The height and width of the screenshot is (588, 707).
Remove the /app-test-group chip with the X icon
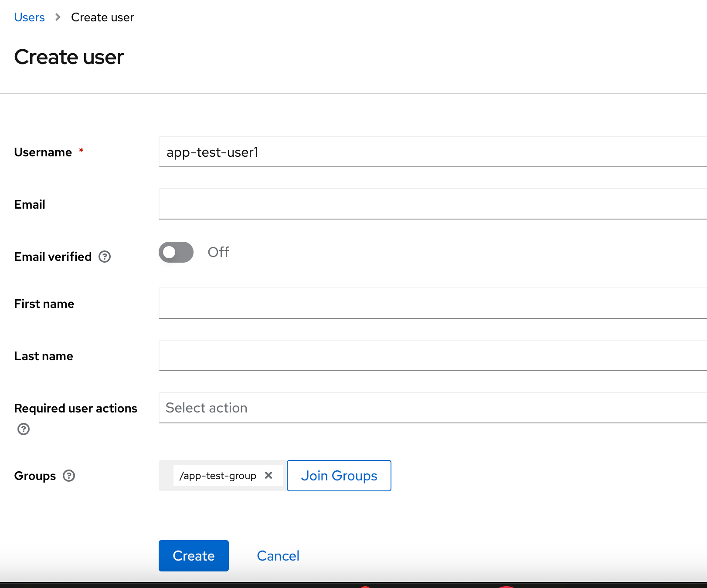coord(268,476)
